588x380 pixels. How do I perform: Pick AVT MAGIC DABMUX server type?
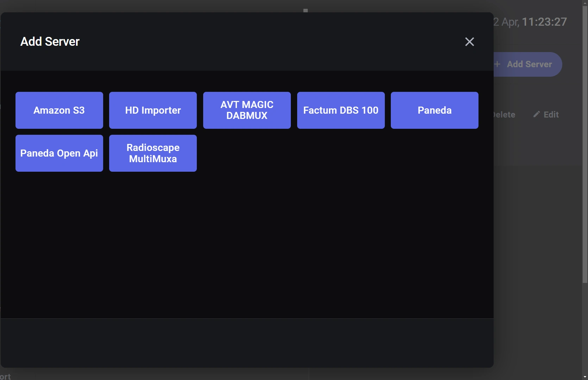coord(247,110)
